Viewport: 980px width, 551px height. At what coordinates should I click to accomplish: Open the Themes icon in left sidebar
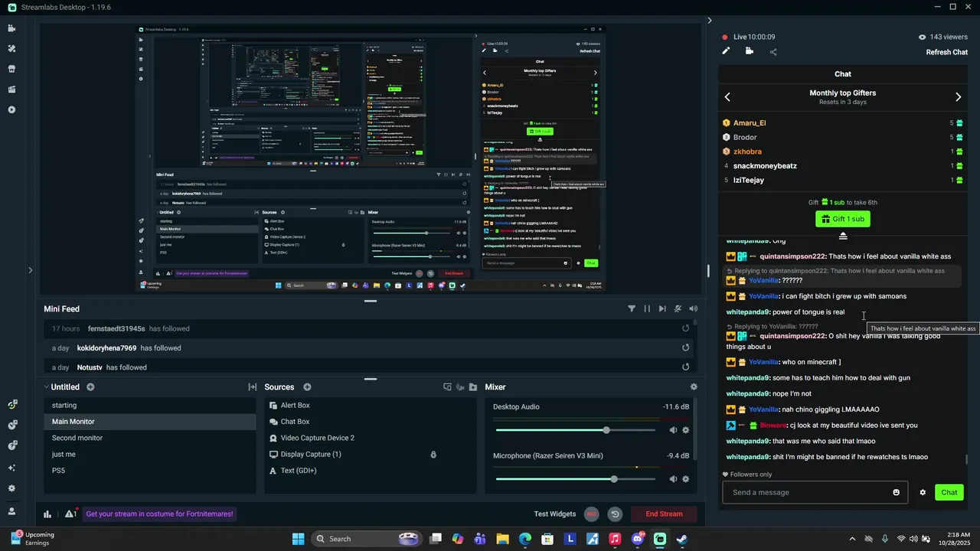(x=11, y=48)
